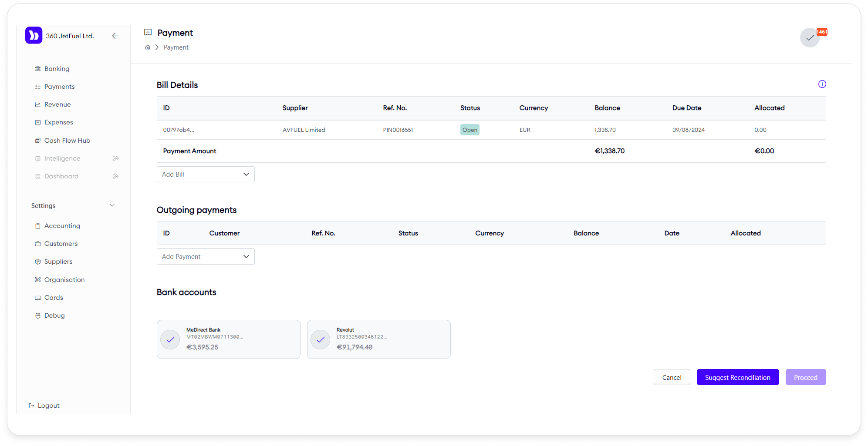
Task: Click the Logout exit icon
Action: (31, 406)
